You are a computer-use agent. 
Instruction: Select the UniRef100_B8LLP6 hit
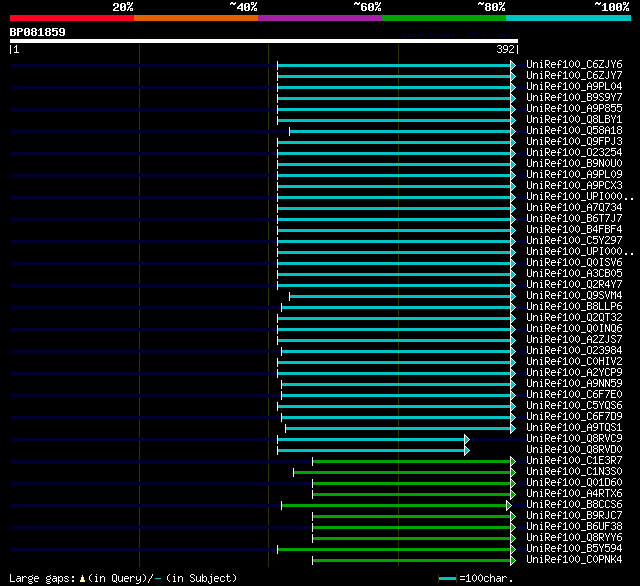pyautogui.click(x=574, y=307)
